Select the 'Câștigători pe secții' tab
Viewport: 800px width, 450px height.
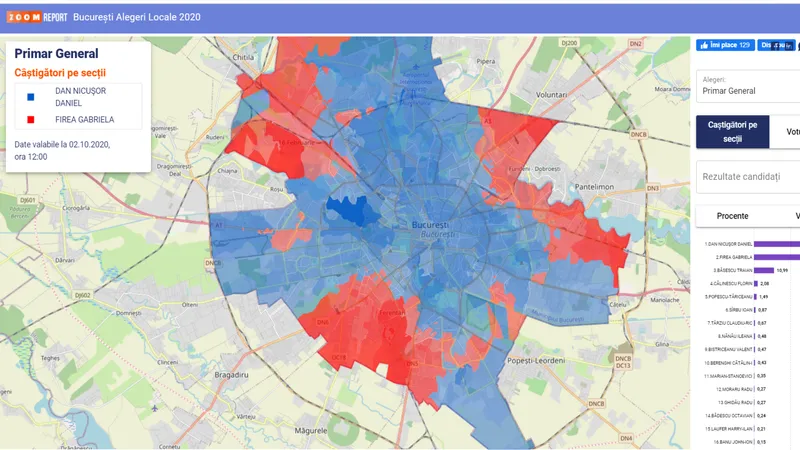[x=732, y=132]
